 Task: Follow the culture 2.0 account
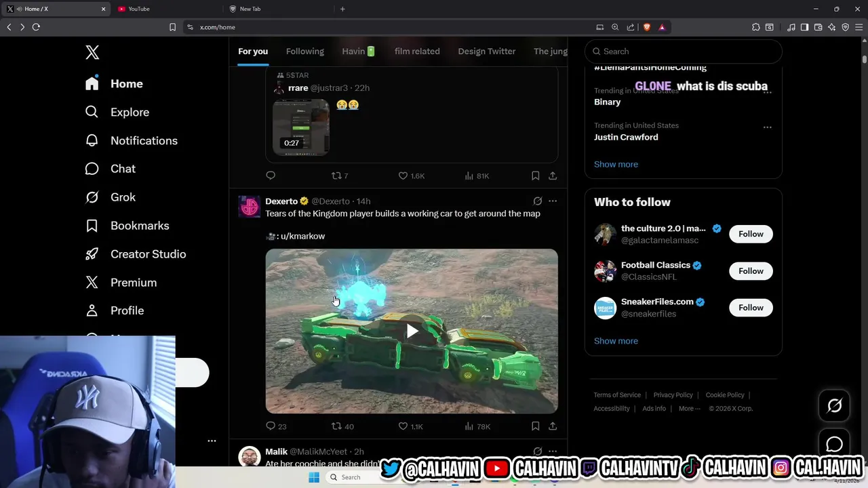(751, 234)
